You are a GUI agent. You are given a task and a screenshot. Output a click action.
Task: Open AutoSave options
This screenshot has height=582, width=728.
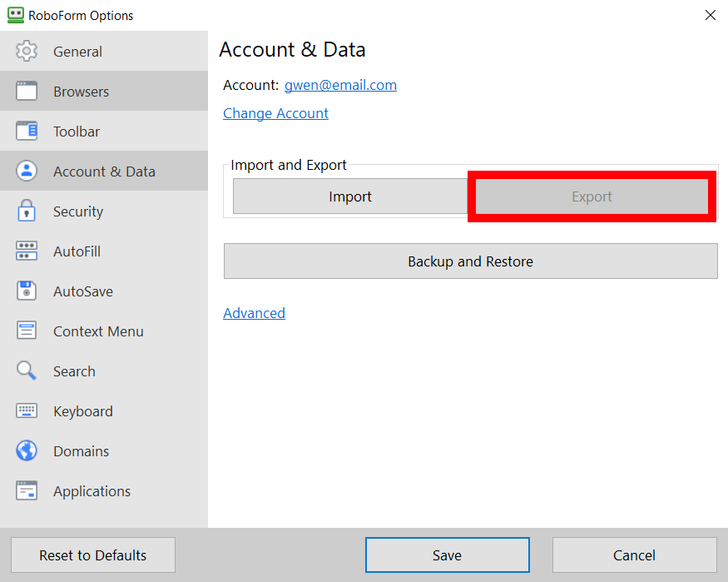pos(104,291)
